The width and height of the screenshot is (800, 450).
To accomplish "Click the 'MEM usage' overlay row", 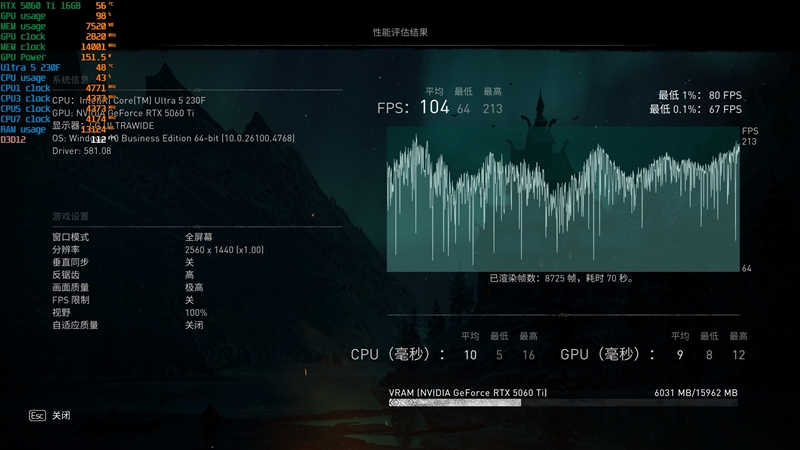I will (56, 26).
